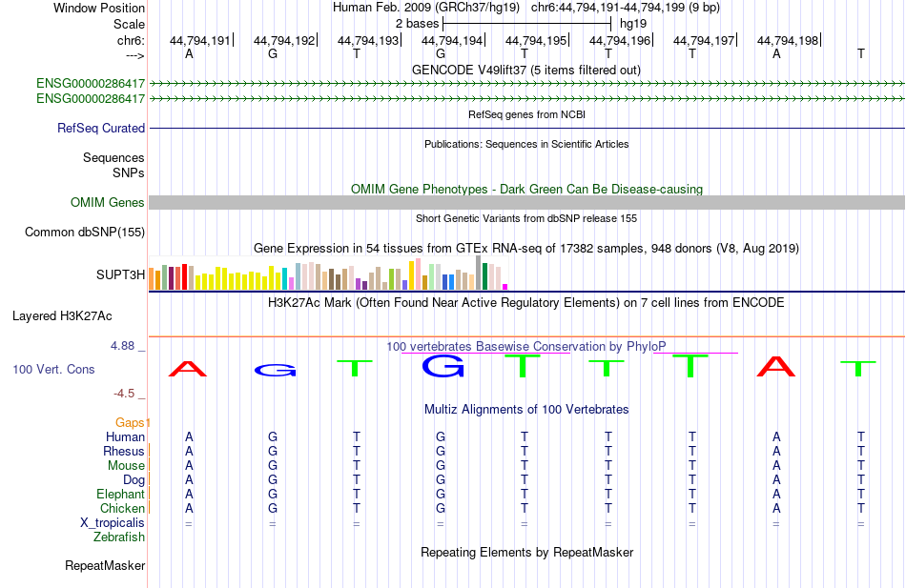Click the Scale track label
Screen dimensions: 906x588
tap(129, 24)
